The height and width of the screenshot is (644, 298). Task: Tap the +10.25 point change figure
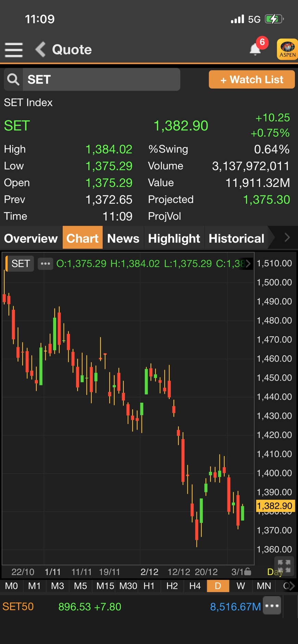(273, 118)
